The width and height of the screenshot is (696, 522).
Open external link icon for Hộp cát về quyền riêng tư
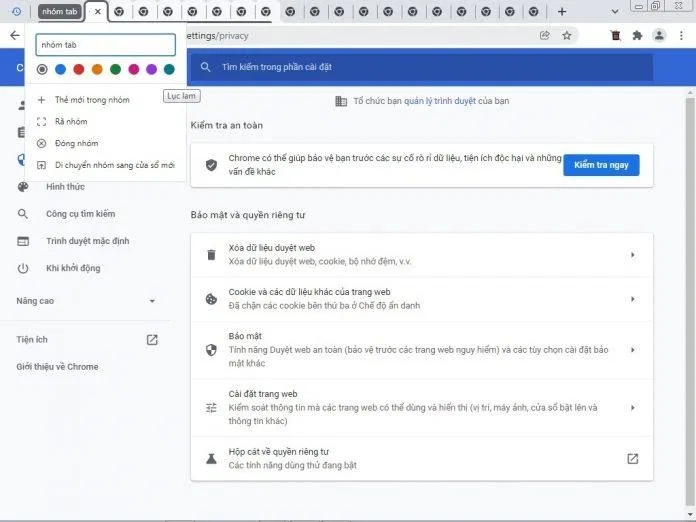(x=632, y=458)
